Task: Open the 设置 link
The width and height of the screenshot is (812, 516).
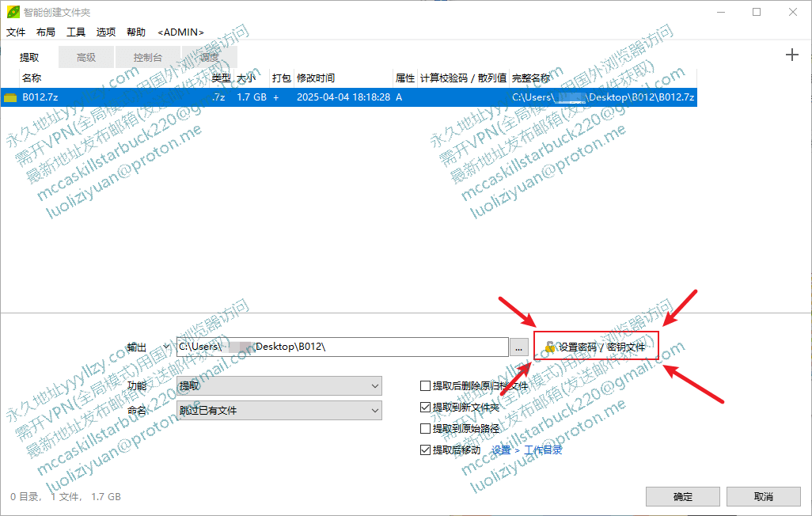Action: click(x=501, y=450)
